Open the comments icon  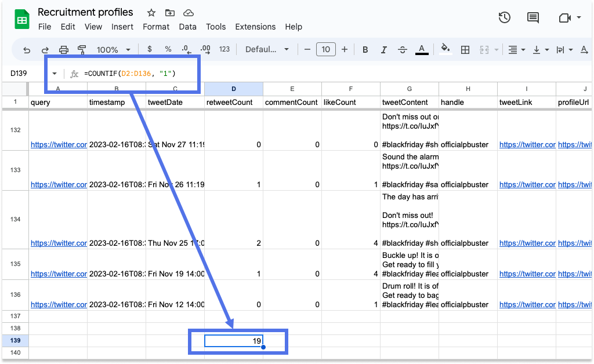point(533,17)
